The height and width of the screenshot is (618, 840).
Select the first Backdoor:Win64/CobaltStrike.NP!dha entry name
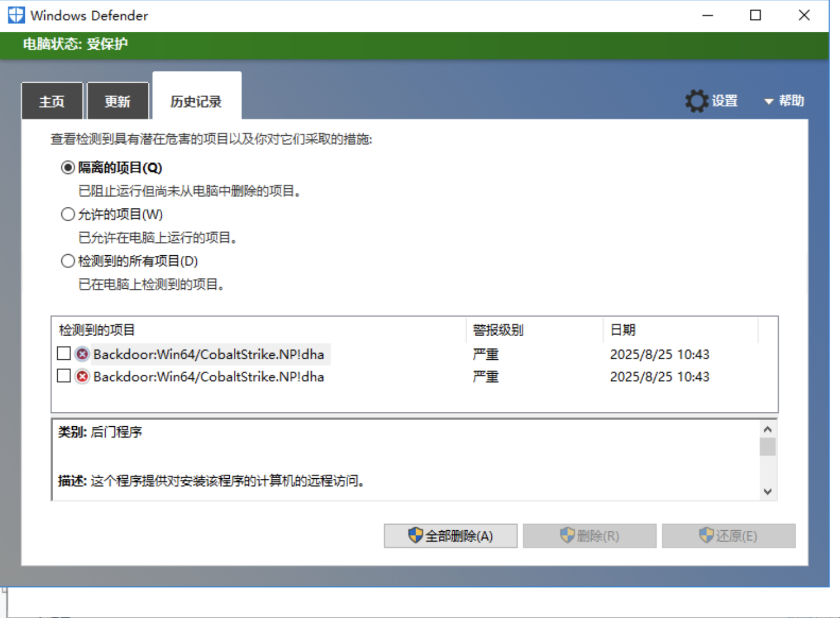(208, 354)
